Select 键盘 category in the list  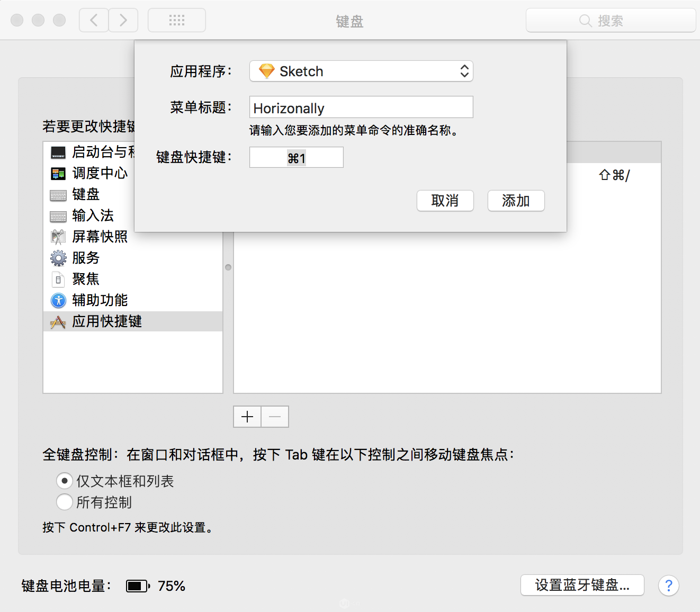coord(133,194)
